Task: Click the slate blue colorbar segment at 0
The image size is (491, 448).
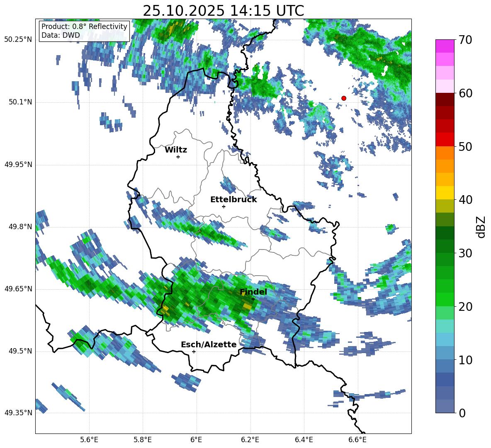Action: point(445,407)
